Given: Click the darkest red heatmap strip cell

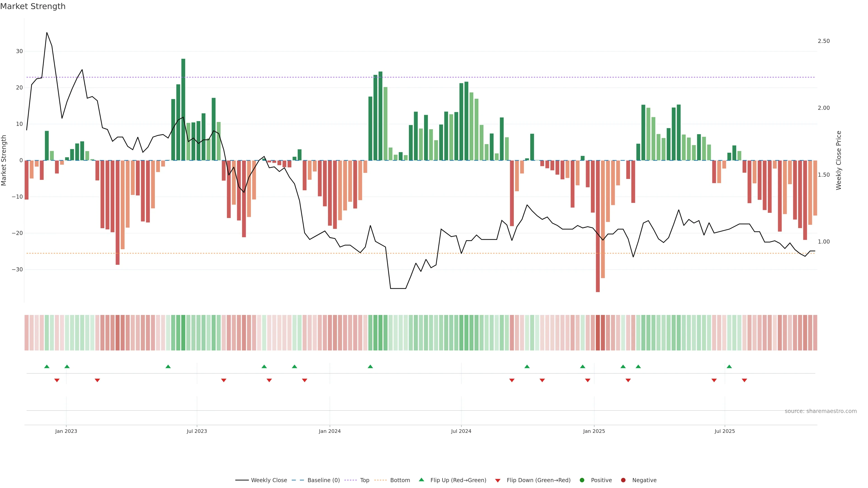Looking at the screenshot, I should pyautogui.click(x=598, y=333).
